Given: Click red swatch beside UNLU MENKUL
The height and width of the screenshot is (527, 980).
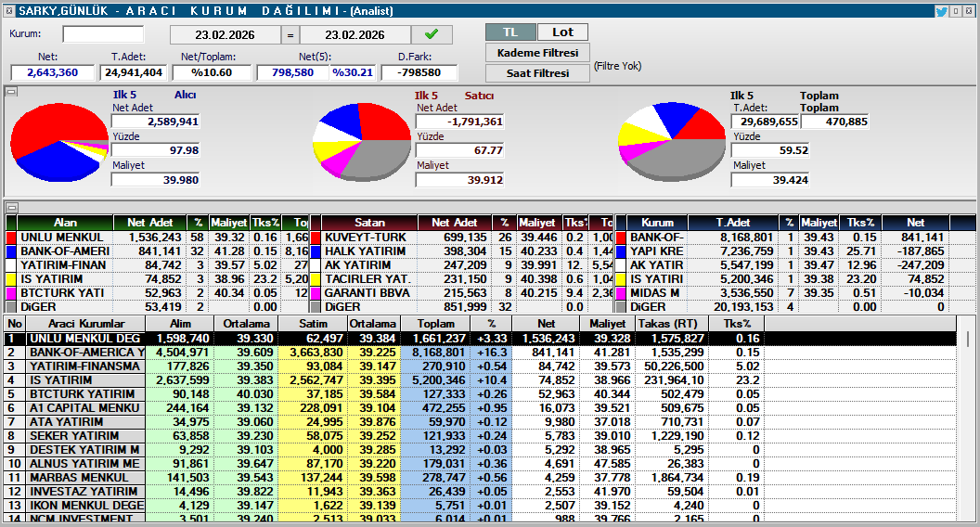Looking at the screenshot, I should tap(10, 238).
